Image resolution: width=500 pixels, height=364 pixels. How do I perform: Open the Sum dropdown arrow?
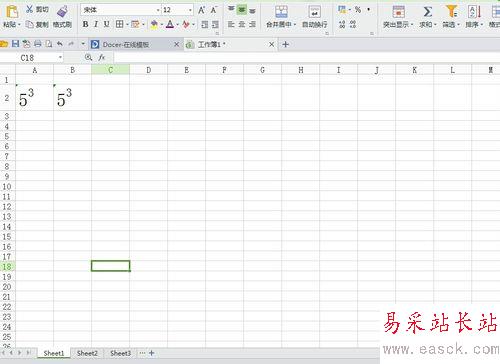tap(435, 25)
